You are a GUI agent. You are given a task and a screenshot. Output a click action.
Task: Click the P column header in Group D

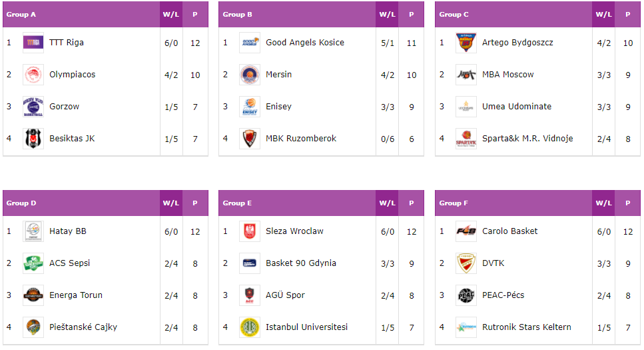(195, 203)
